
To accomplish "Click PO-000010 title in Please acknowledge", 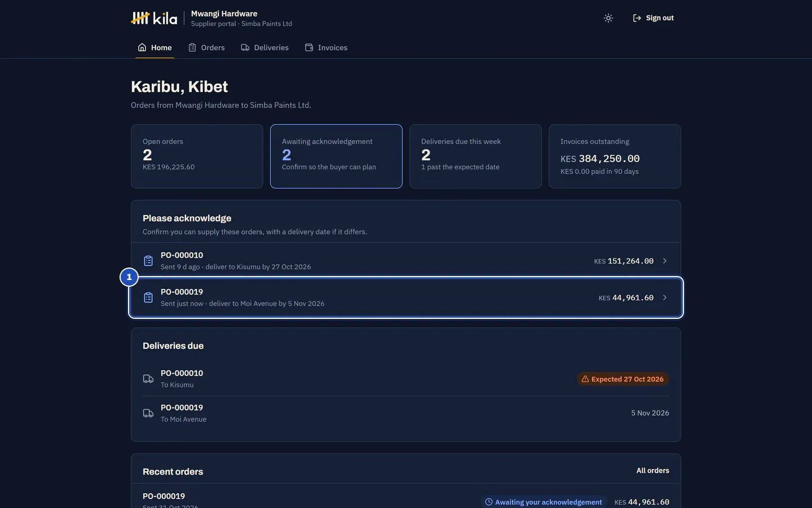I will [x=182, y=255].
